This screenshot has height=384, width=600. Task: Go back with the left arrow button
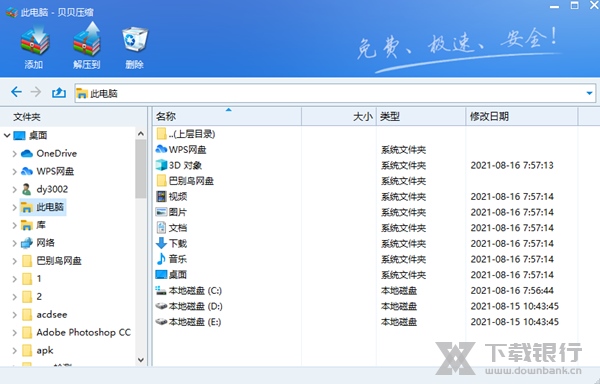[16, 92]
